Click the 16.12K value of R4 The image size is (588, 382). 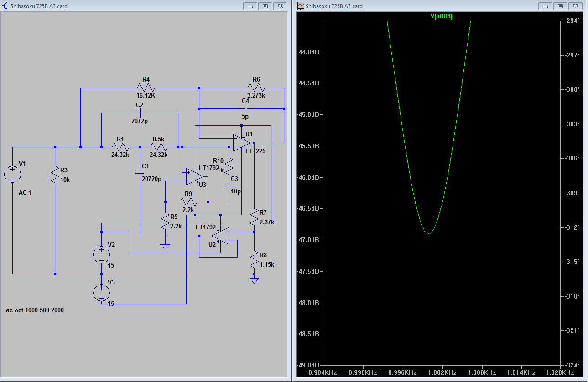pos(146,96)
